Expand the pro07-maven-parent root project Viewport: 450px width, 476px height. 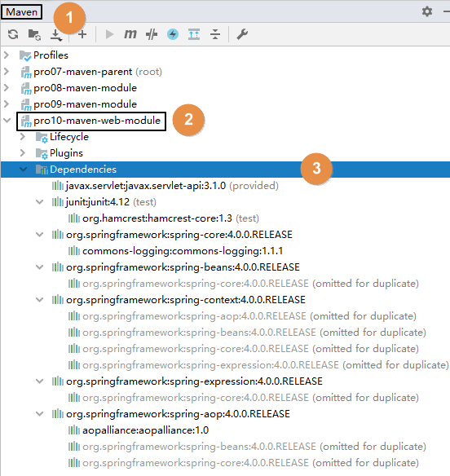pos(7,72)
